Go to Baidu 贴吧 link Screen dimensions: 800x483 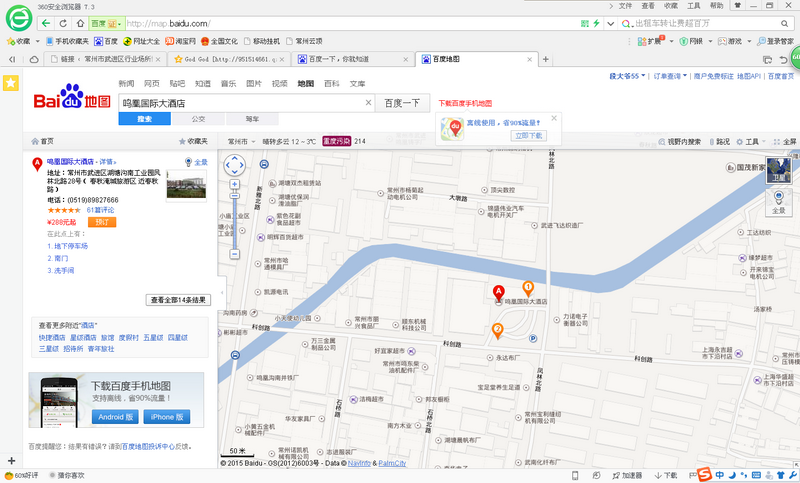click(177, 84)
